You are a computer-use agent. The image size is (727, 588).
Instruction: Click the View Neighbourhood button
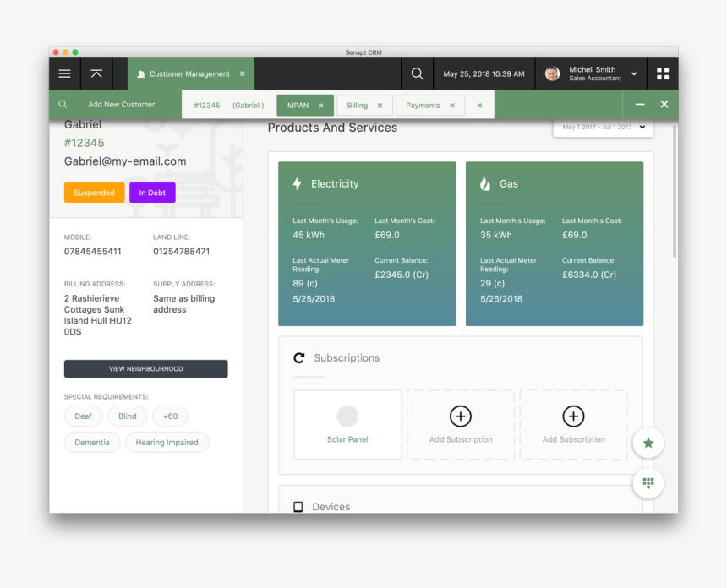145,369
